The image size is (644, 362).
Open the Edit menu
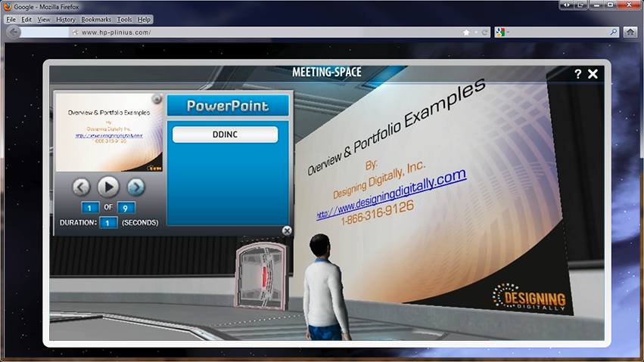pyautogui.click(x=26, y=19)
